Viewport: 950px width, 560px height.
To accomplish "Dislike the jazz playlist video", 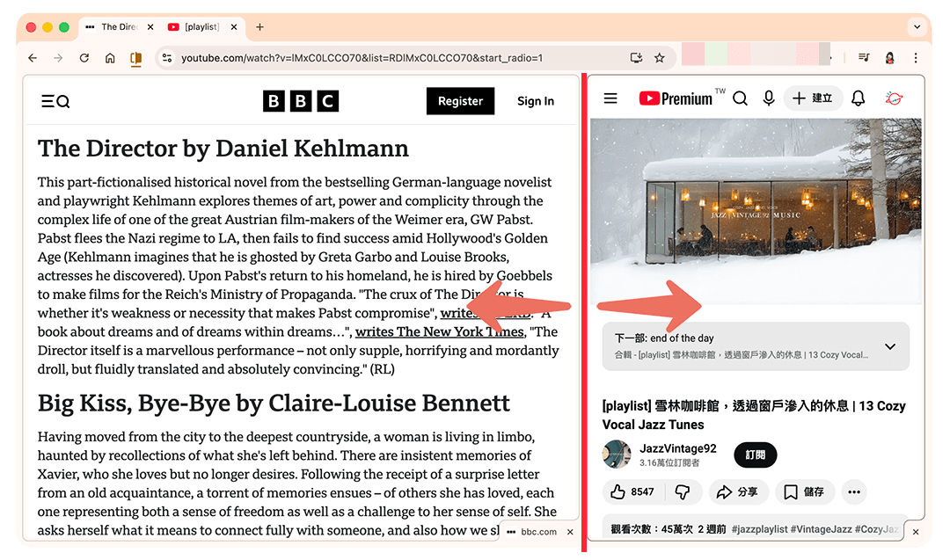I will [682, 491].
